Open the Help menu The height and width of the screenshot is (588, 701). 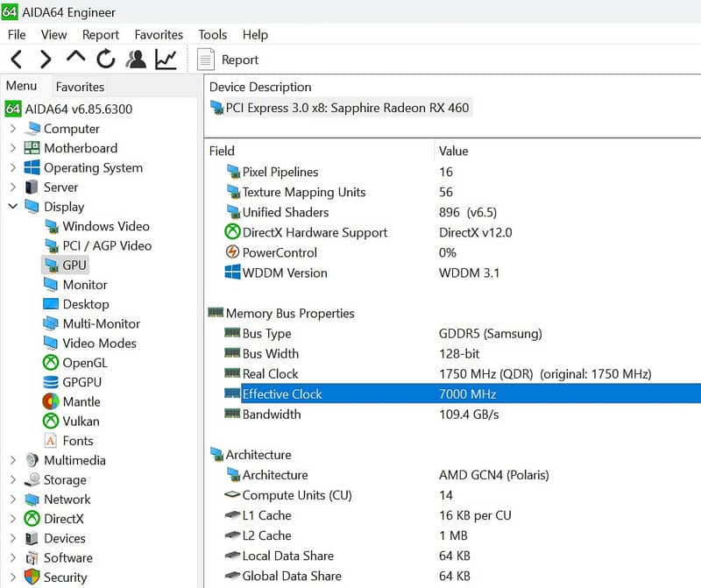click(x=255, y=34)
